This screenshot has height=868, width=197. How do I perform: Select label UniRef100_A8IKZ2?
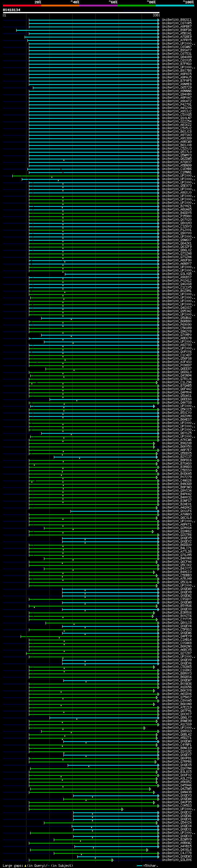(176, 125)
